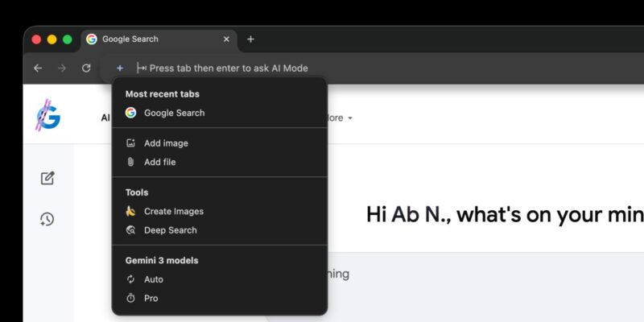
Task: Open AI Mode history clock icon
Action: pos(47,219)
